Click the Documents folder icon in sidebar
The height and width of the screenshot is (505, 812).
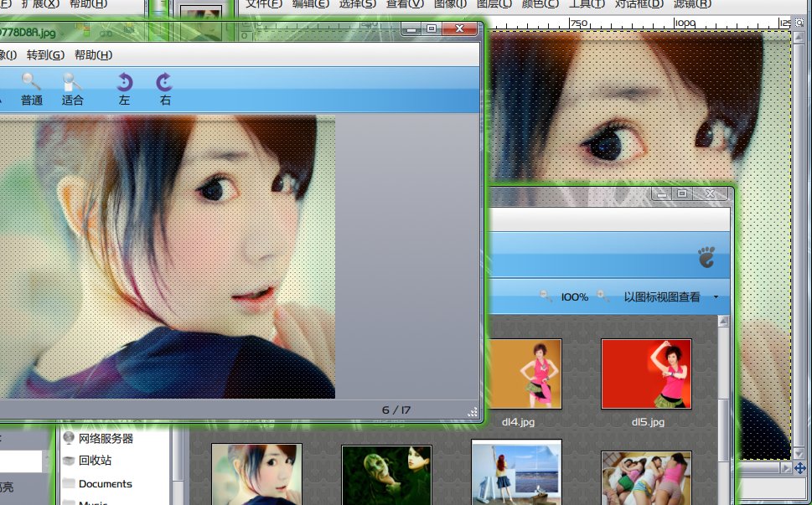click(x=69, y=483)
